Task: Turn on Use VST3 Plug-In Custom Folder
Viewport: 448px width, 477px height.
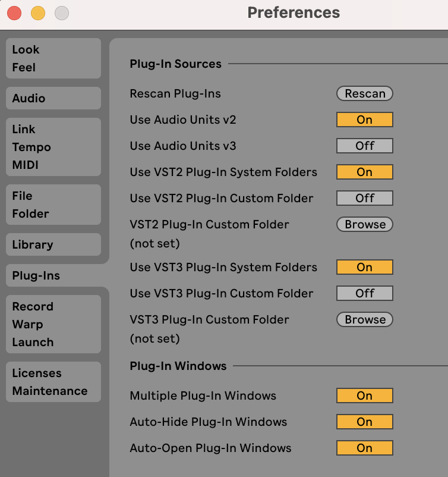Action: pyautogui.click(x=365, y=293)
